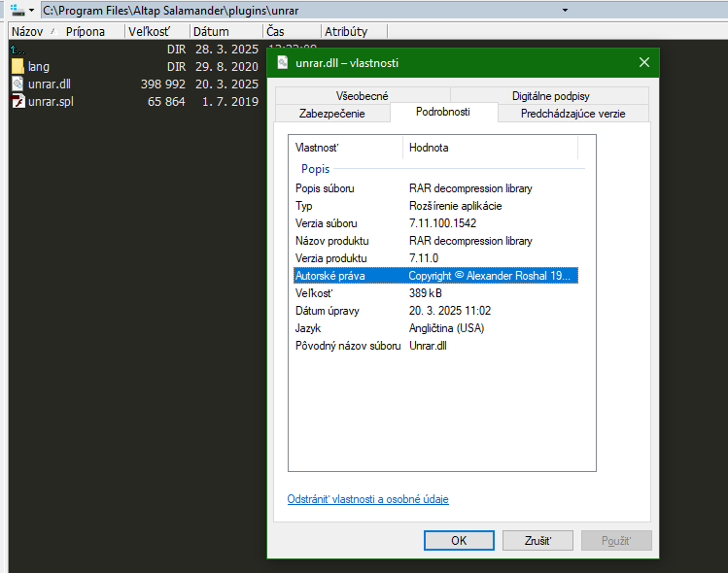Click the value Angličtina (USA)

click(447, 328)
